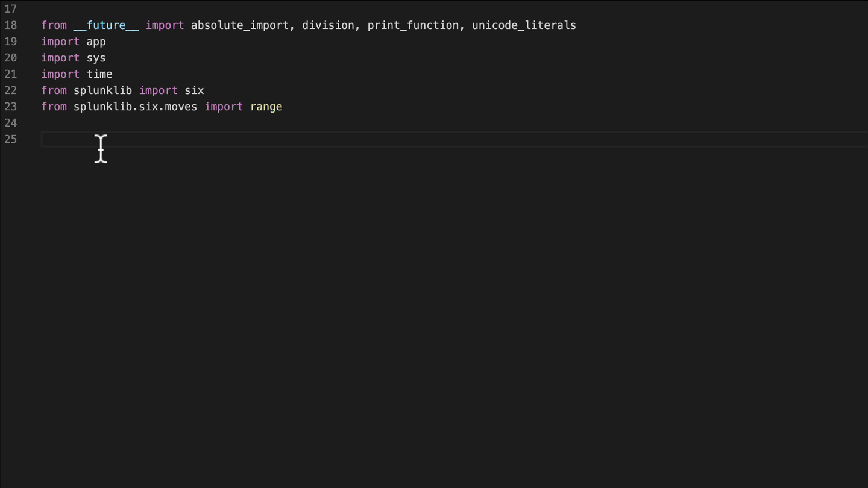
Task: Click the from keyword on line 22
Action: (x=54, y=90)
